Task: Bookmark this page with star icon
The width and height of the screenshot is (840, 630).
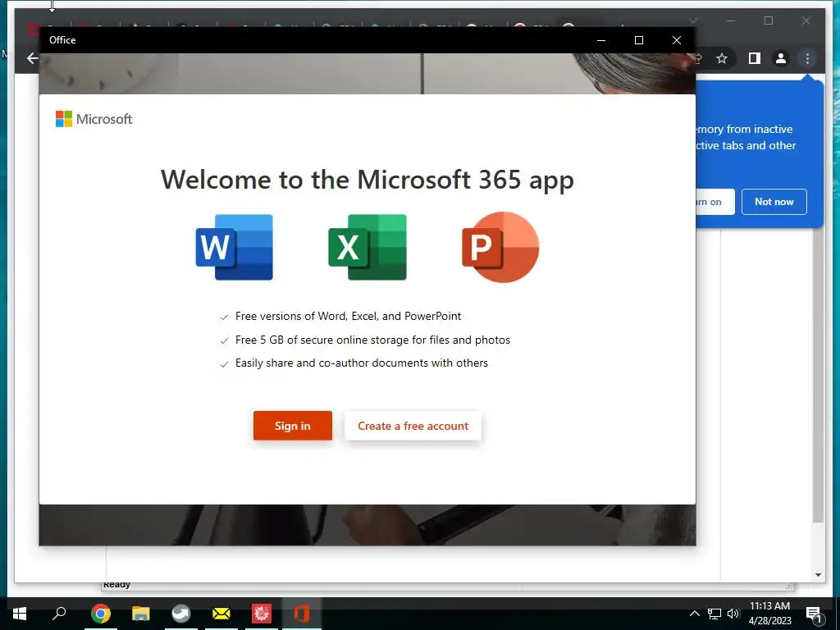Action: point(722,58)
